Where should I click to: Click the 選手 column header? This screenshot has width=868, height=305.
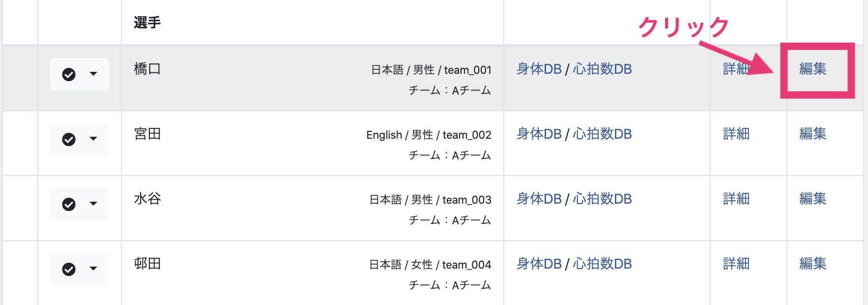coord(147,23)
